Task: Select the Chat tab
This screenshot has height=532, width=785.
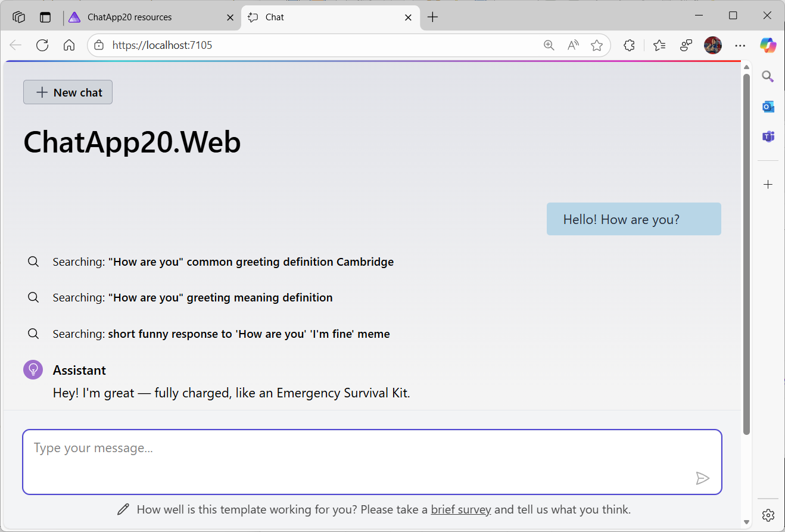Action: coord(274,17)
